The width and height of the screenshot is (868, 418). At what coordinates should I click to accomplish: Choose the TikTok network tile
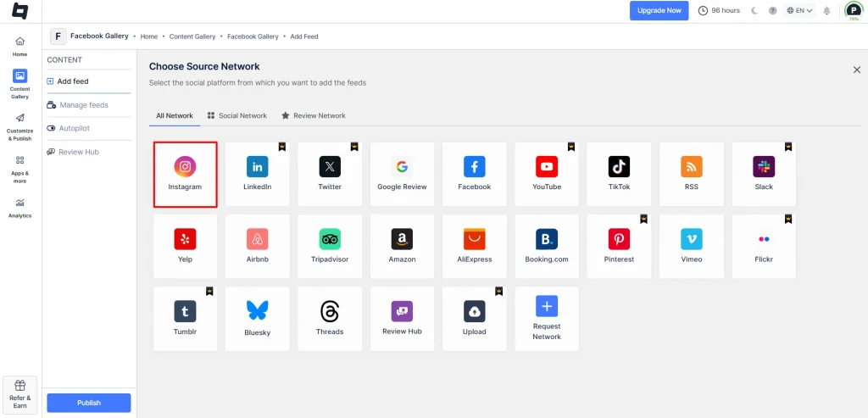[x=620, y=174]
